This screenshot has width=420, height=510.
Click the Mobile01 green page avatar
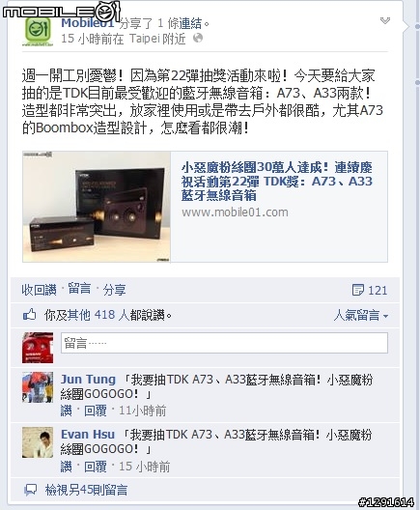pos(38,31)
